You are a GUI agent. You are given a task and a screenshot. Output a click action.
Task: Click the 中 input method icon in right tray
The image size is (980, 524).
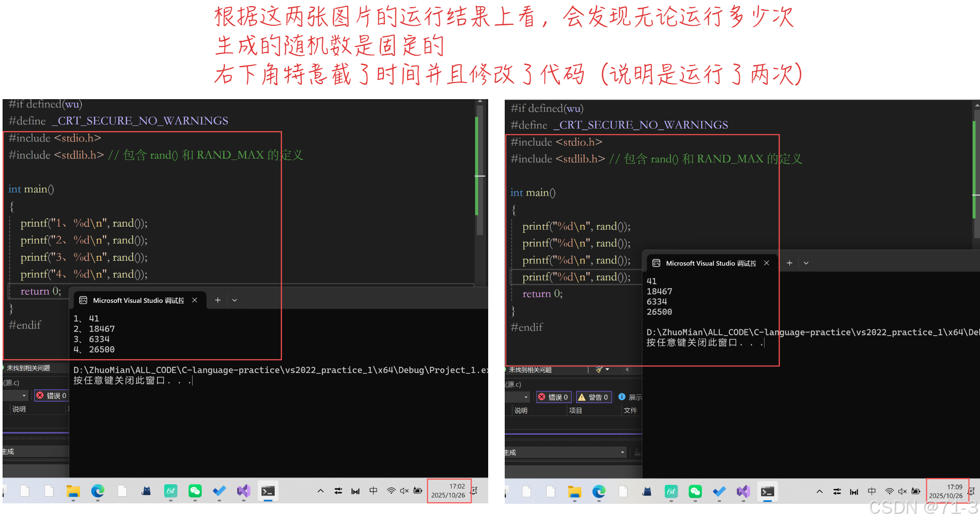872,491
